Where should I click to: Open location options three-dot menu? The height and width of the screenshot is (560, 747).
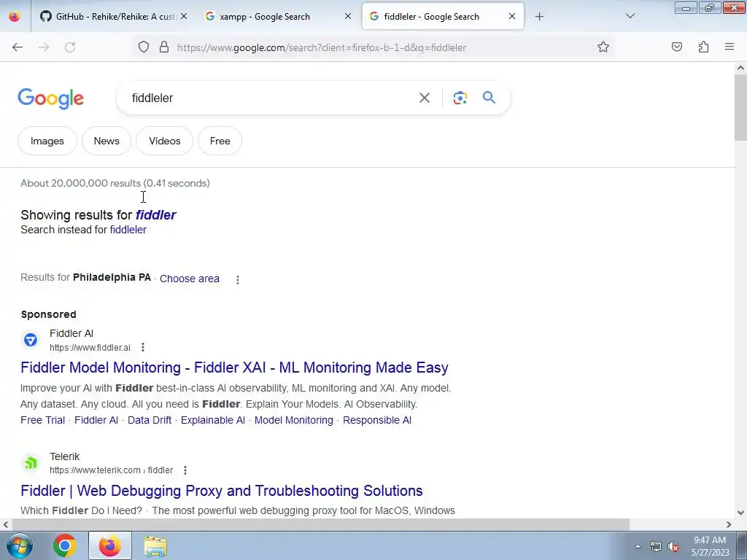(x=238, y=280)
